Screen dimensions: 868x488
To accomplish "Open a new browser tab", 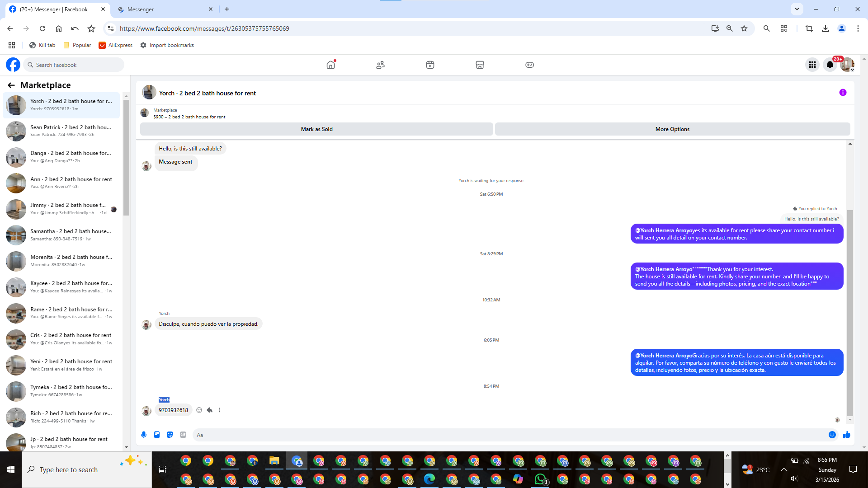I will (x=227, y=9).
